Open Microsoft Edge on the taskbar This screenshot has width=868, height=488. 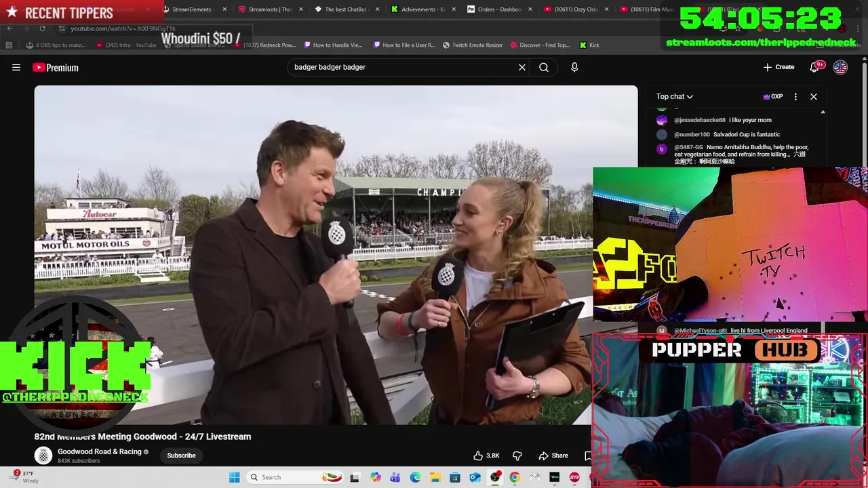click(x=415, y=477)
